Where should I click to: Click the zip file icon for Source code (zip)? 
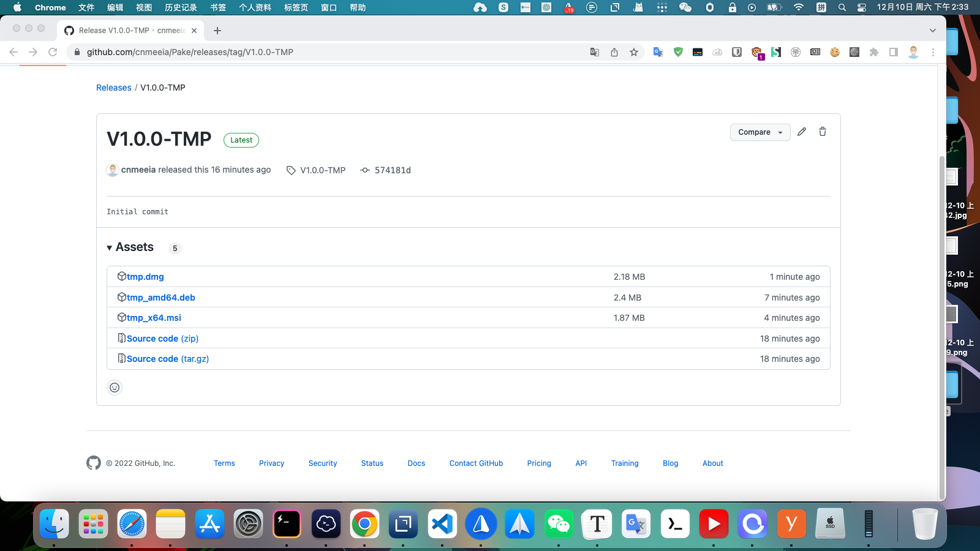click(x=121, y=338)
